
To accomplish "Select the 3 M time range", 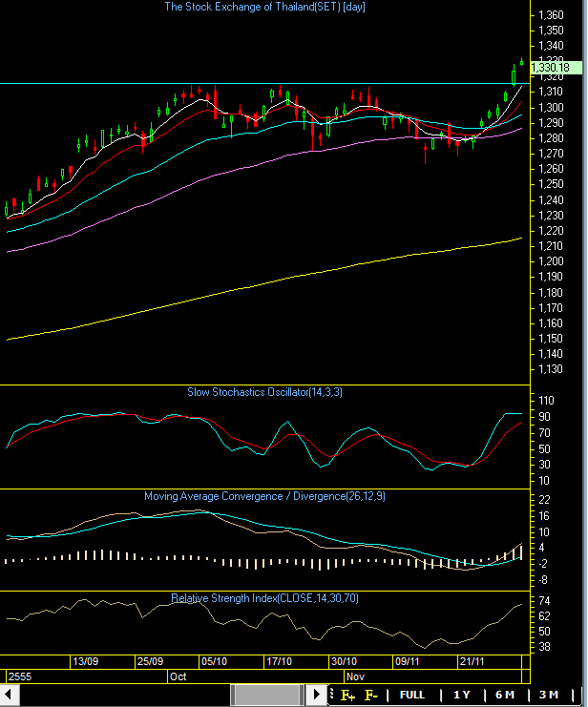I will [548, 695].
